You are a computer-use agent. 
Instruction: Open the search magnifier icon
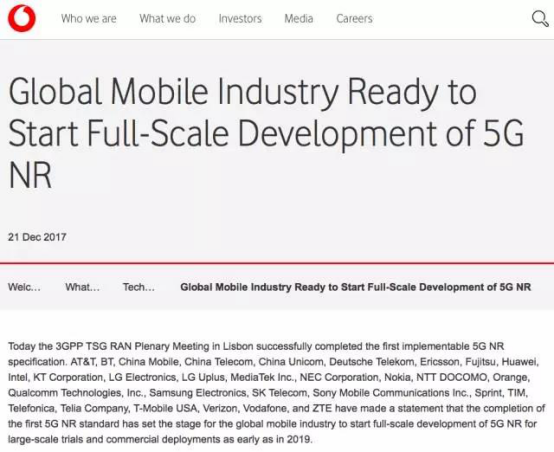pos(540,18)
